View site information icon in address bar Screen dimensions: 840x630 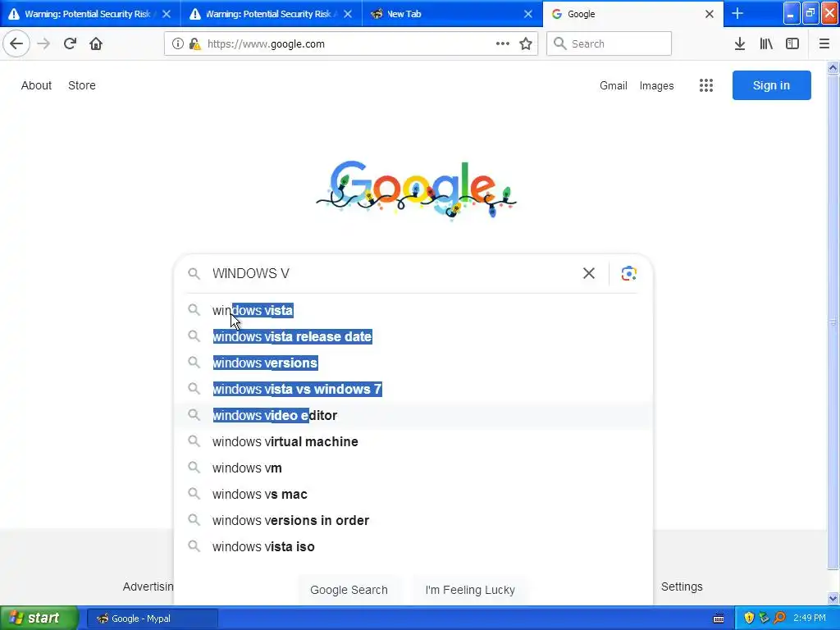point(177,44)
